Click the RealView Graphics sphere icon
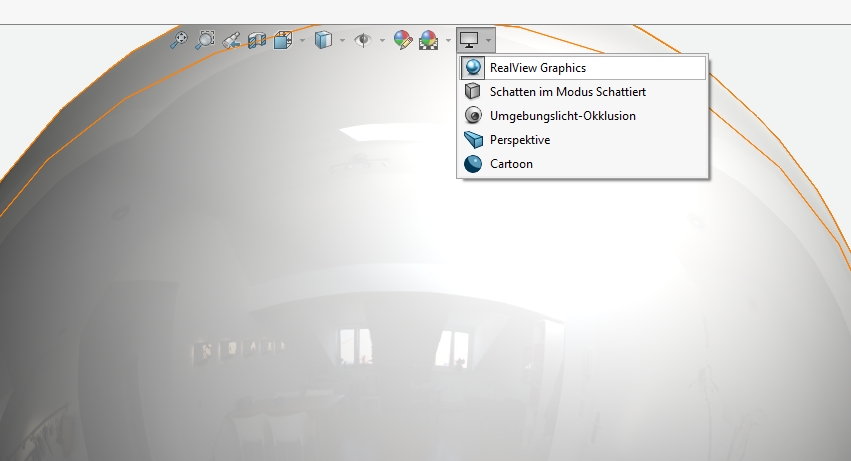Image resolution: width=851 pixels, height=461 pixels. click(473, 68)
